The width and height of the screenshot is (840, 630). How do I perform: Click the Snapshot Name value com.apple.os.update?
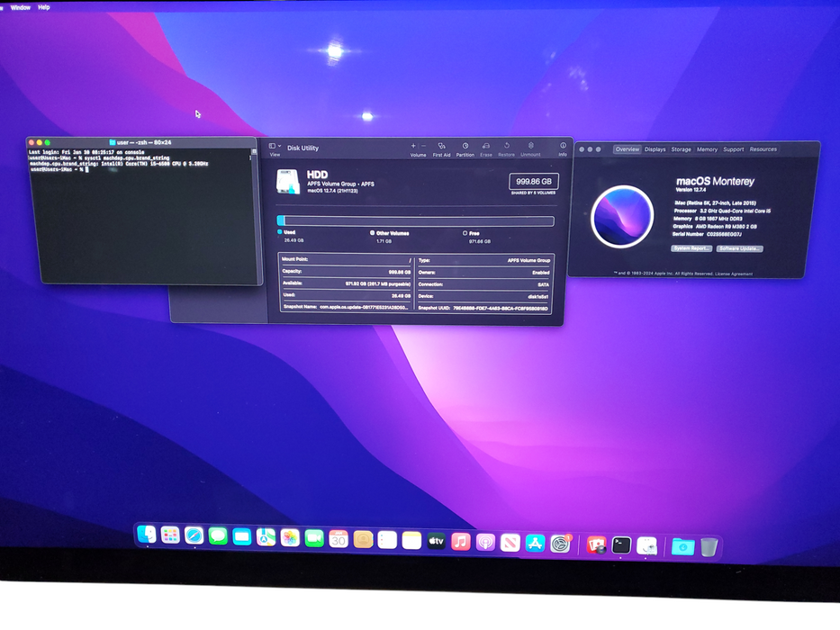pos(365,307)
